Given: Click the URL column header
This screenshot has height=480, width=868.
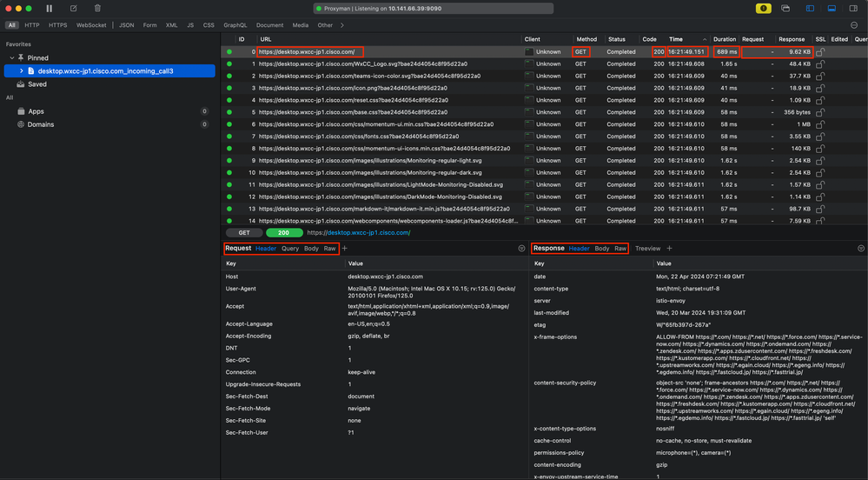Looking at the screenshot, I should click(x=266, y=39).
